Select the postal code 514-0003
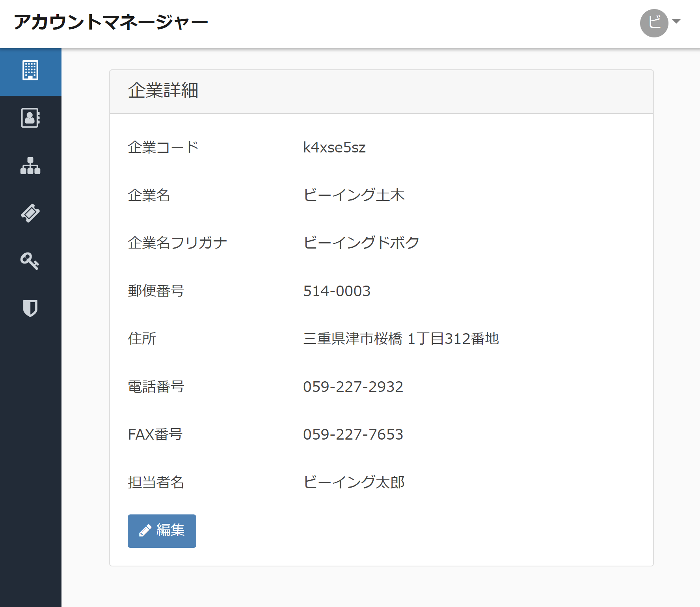The height and width of the screenshot is (607, 700). coord(337,291)
